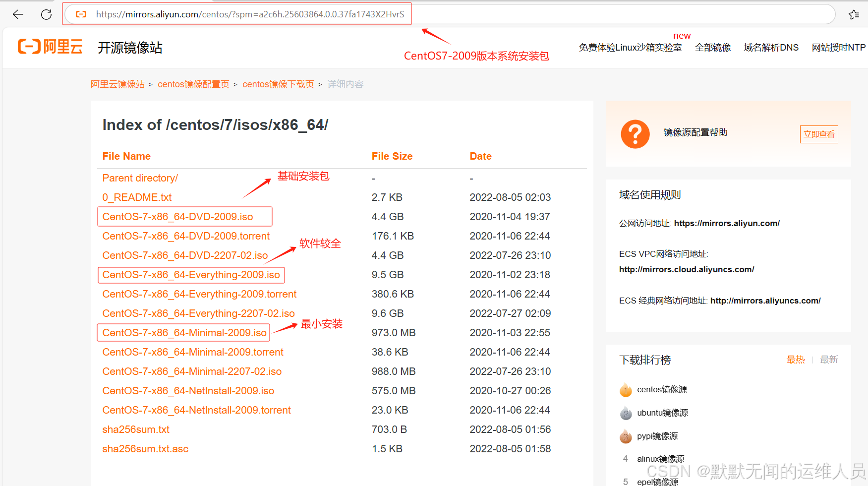Click the orange question mark help icon
The height and width of the screenshot is (486, 868).
click(635, 134)
